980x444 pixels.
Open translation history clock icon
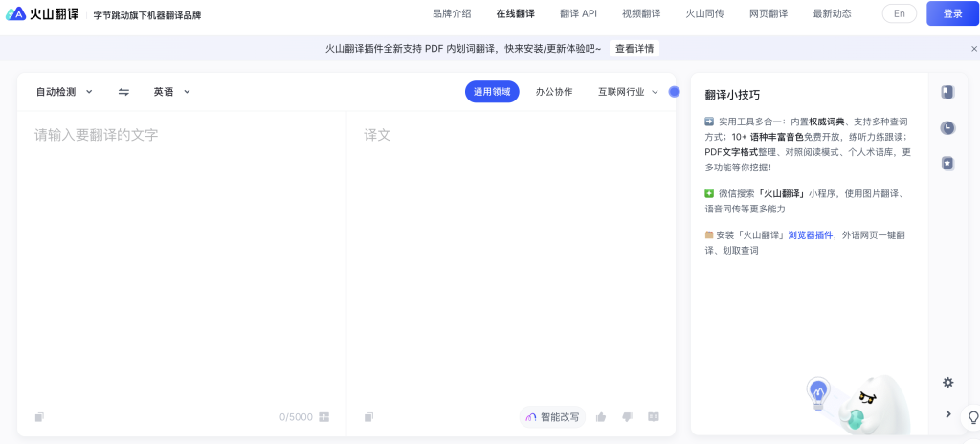coord(948,127)
